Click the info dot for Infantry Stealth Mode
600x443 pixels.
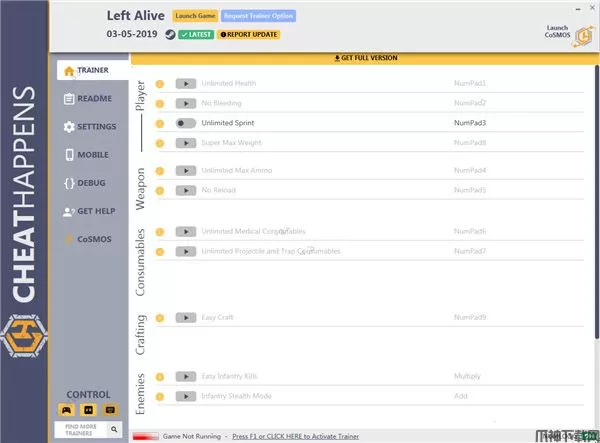tap(160, 397)
